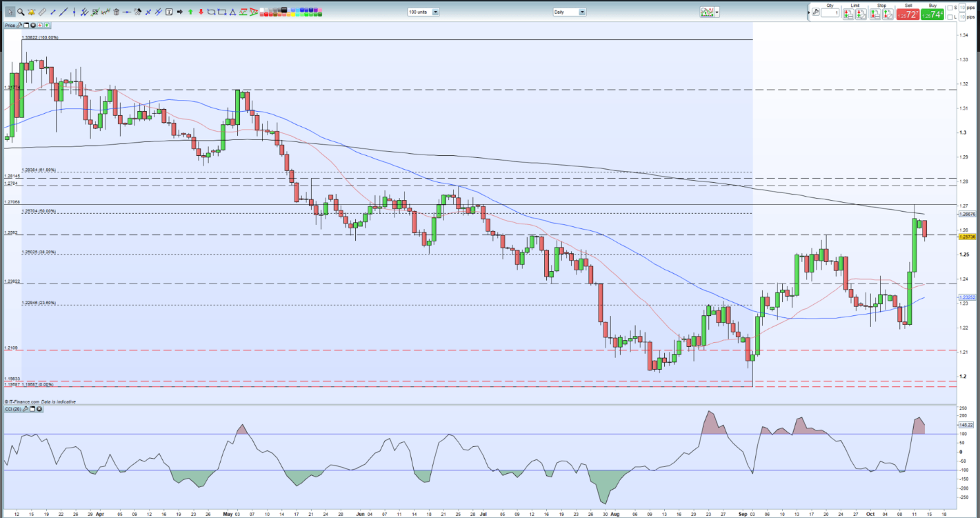Select the rectangle drawing tool
The image size is (980, 518).
point(222,12)
